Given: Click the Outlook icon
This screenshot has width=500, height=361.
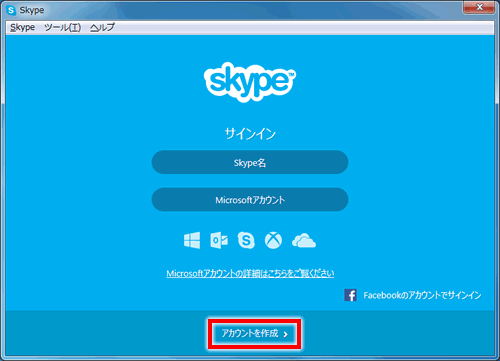Looking at the screenshot, I should click(219, 240).
